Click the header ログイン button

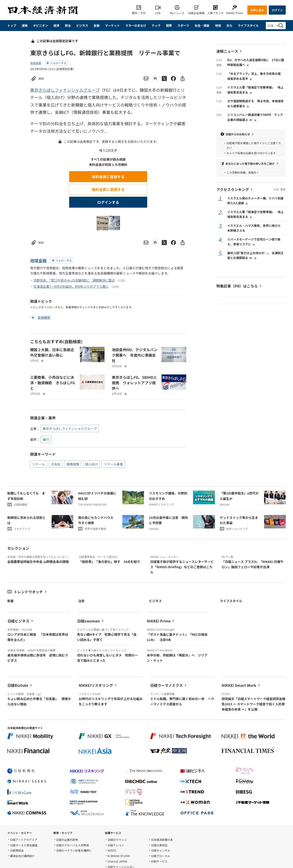[277, 10]
